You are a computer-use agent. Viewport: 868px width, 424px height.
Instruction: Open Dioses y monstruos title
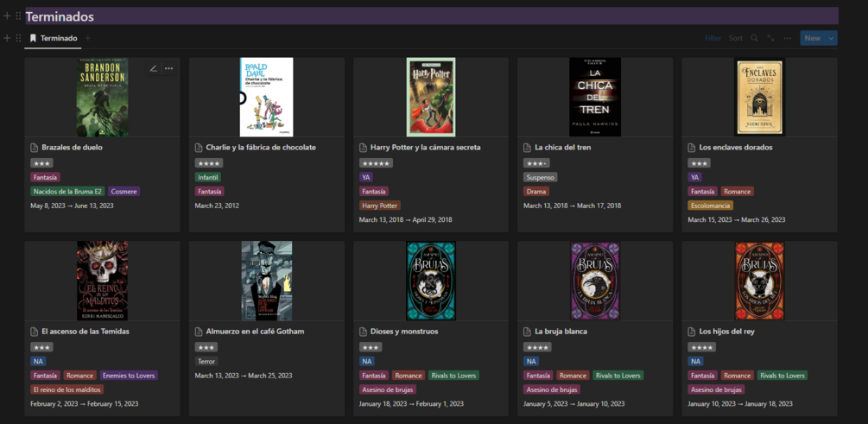point(404,332)
